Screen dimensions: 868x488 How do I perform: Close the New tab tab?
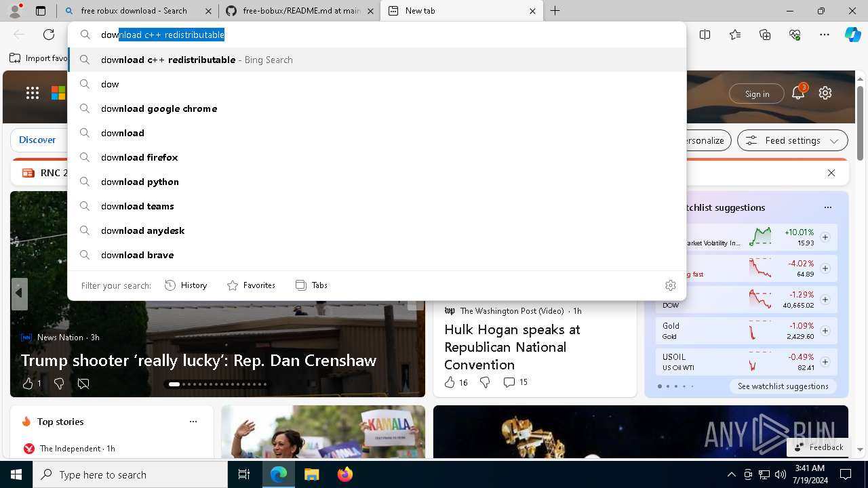[532, 11]
